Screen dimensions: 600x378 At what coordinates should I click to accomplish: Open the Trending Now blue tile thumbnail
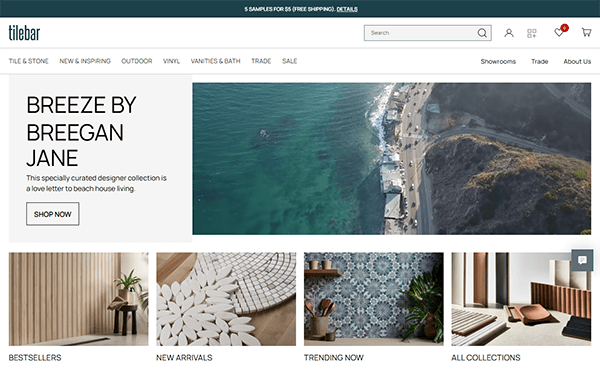pos(374,299)
